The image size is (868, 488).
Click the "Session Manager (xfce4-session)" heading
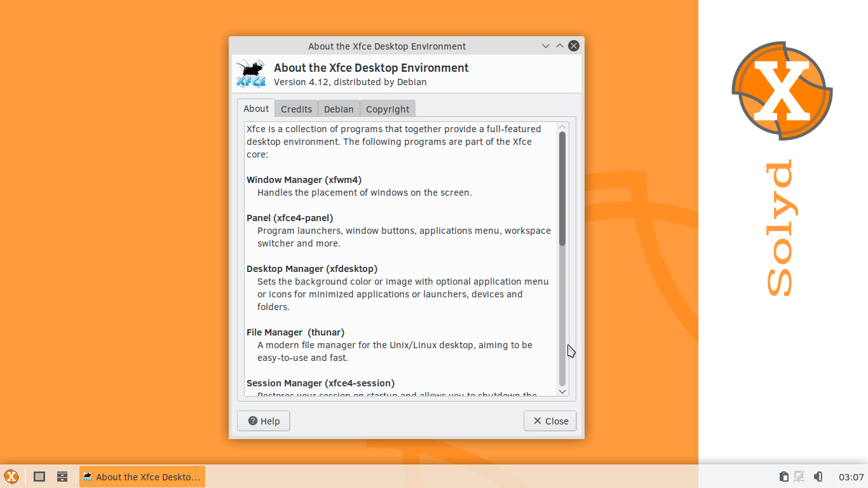tap(320, 383)
